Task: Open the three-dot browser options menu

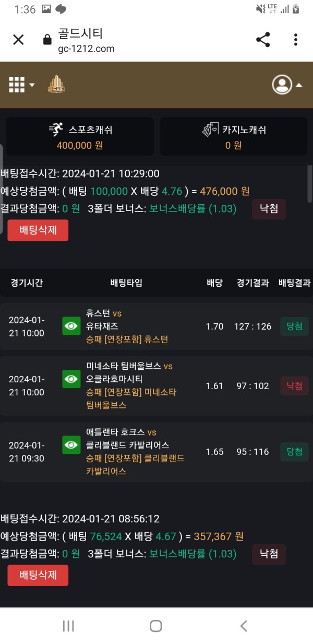Action: click(x=295, y=40)
